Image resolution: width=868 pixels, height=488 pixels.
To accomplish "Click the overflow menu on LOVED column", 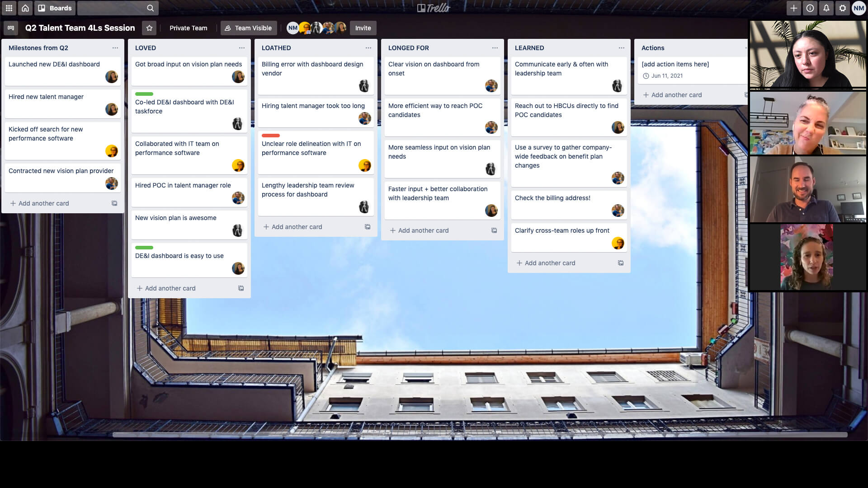I will pyautogui.click(x=241, y=47).
